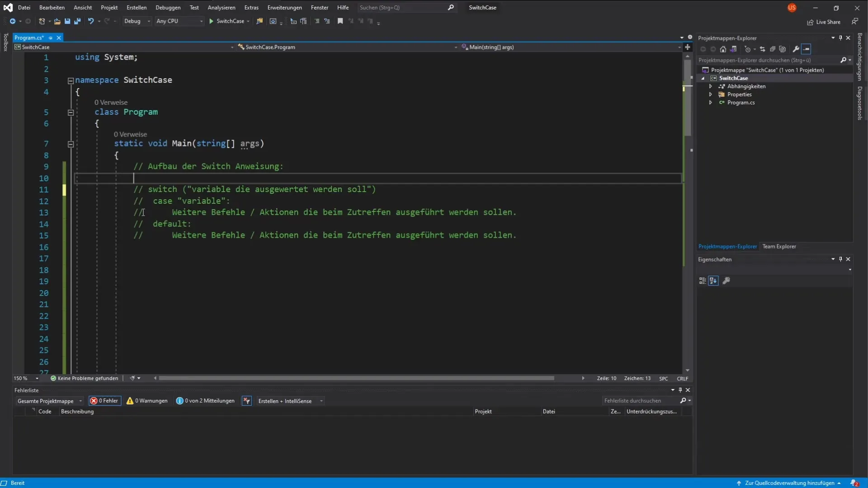Pin the Program.cs tab
868x488 pixels.
tap(51, 38)
